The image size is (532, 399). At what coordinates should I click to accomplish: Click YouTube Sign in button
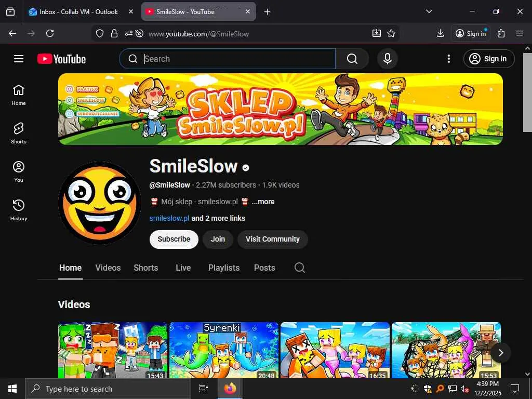489,59
